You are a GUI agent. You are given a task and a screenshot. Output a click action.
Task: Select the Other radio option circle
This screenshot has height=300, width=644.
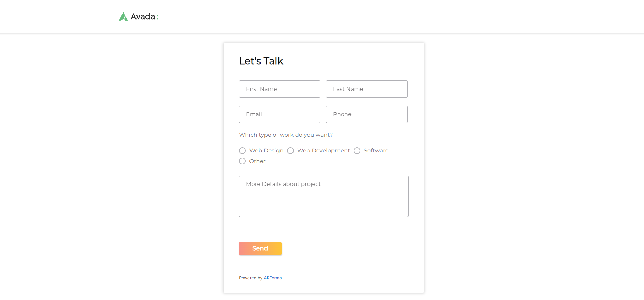pos(242,161)
